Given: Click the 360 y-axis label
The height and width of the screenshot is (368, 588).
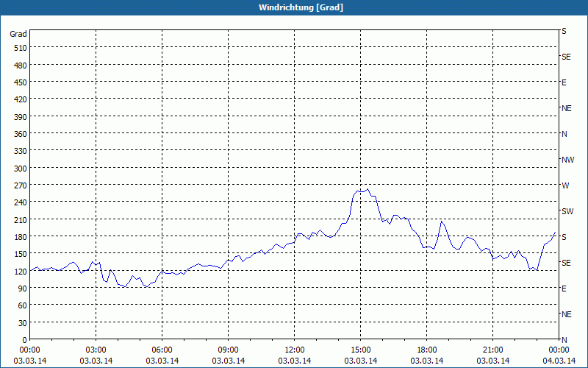Looking at the screenshot, I should click(21, 134).
